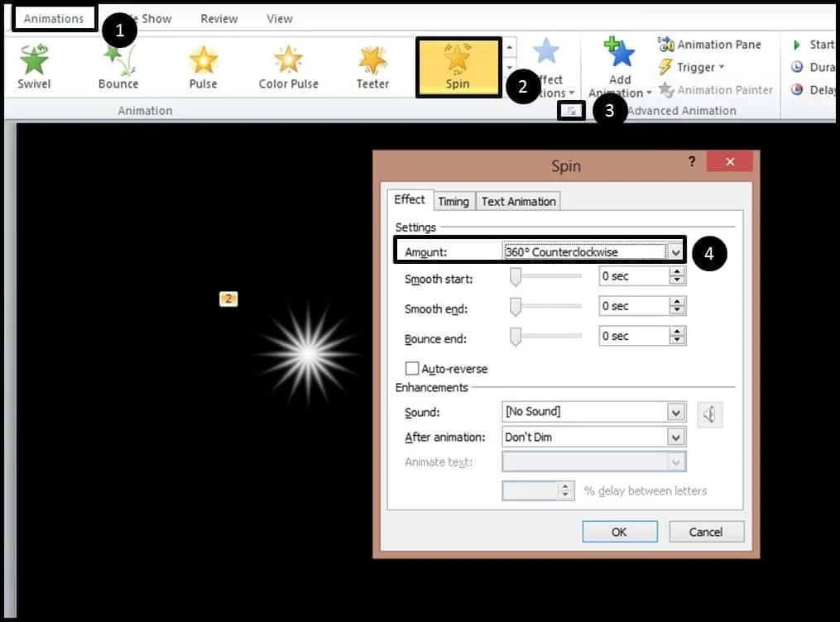The height and width of the screenshot is (622, 840).
Task: Enable the Auto-reverse checkbox
Action: (412, 368)
